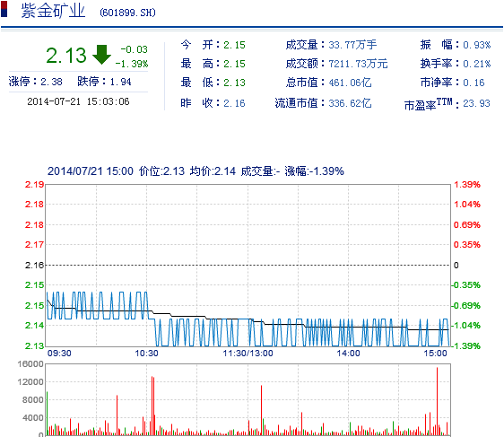Click the 16000 volume axis label

coord(30,364)
